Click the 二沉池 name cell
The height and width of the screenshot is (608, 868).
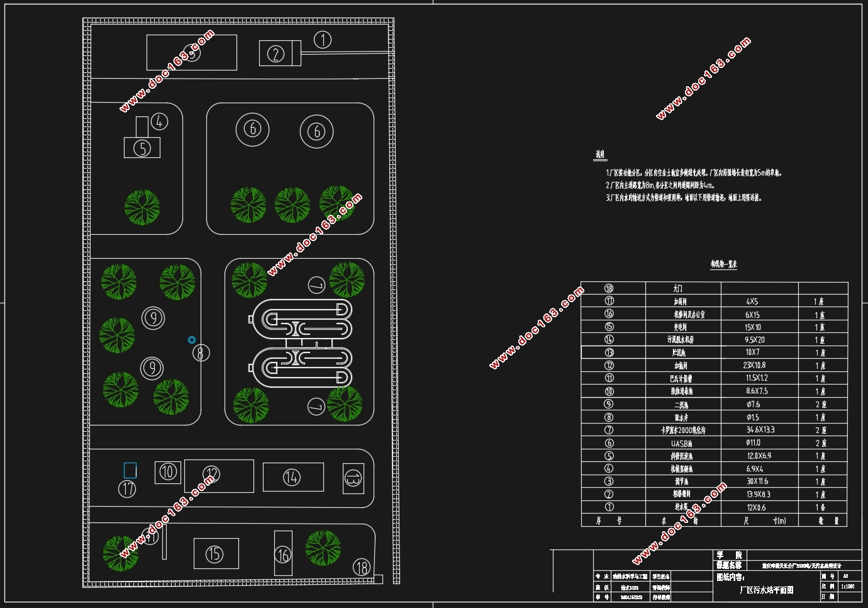coord(683,404)
